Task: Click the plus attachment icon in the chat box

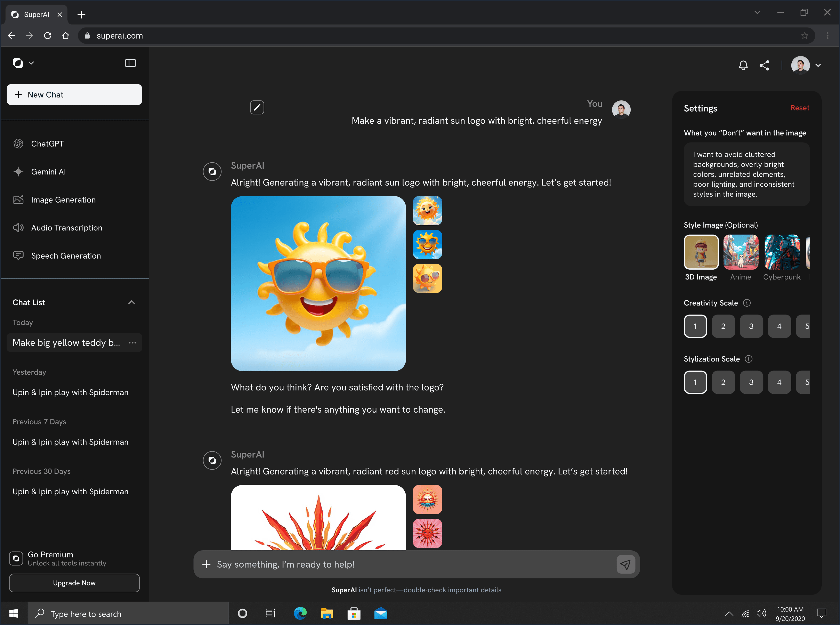Action: (x=206, y=564)
